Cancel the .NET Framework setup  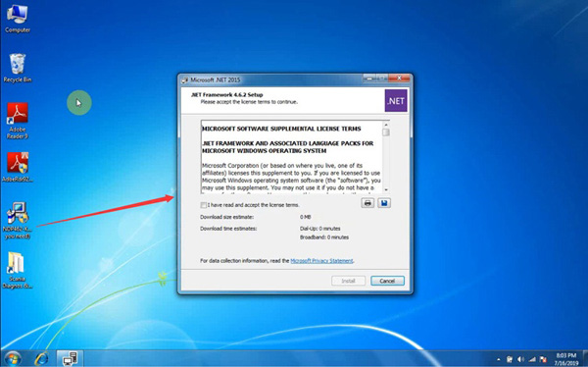click(x=387, y=281)
